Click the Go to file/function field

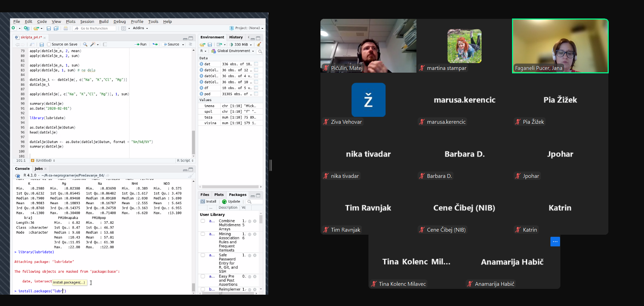tap(94, 28)
